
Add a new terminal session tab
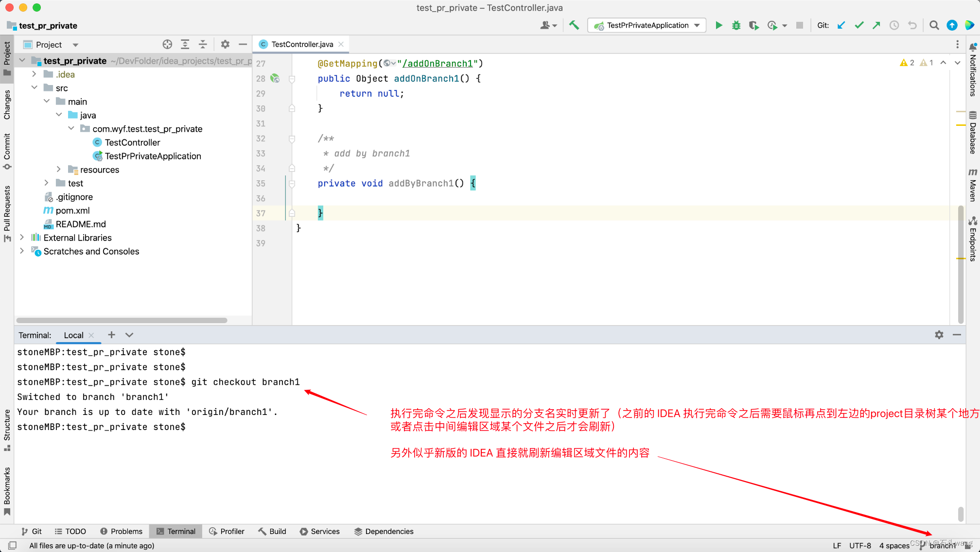pos(111,335)
